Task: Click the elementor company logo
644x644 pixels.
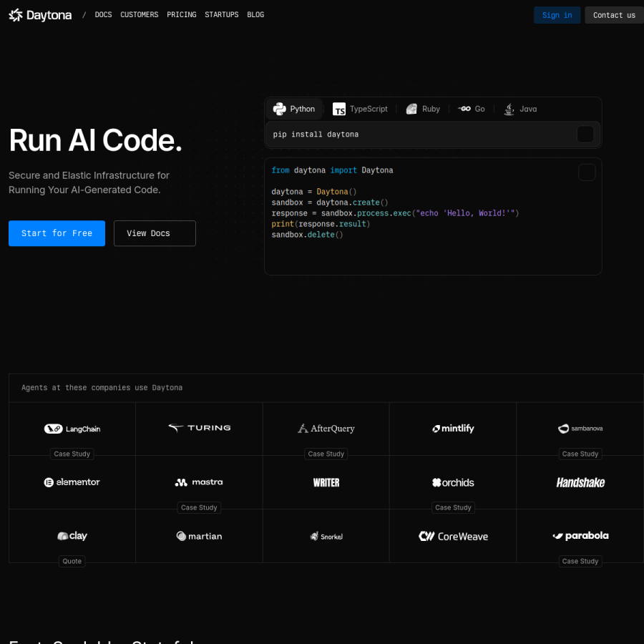Action: pyautogui.click(x=72, y=482)
